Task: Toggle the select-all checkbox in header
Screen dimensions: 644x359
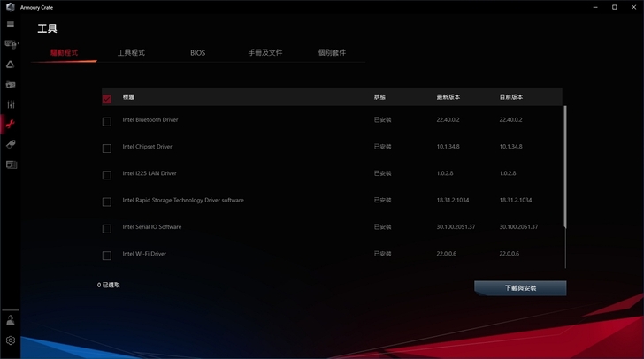Action: tap(107, 98)
